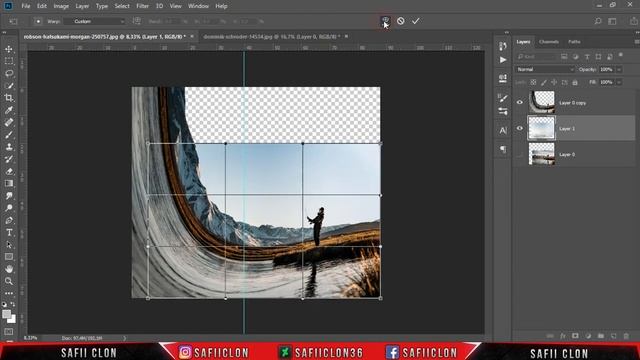
Task: Open the layer Kind filter dropdown
Action: (x=536, y=57)
